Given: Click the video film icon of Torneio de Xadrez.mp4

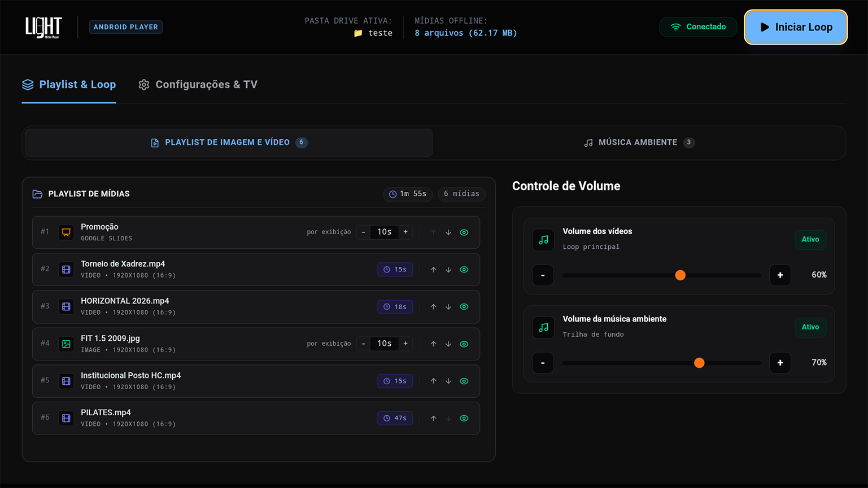Looking at the screenshot, I should [x=66, y=270].
